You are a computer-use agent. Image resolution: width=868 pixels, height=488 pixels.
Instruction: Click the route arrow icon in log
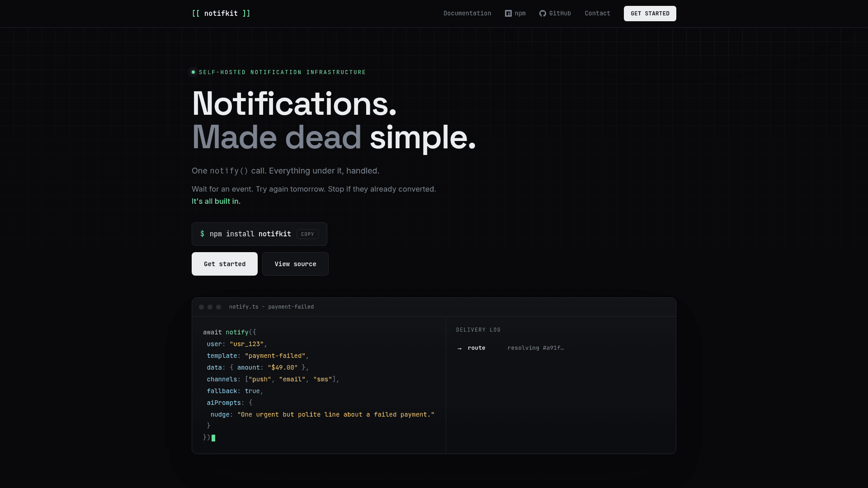pos(459,348)
